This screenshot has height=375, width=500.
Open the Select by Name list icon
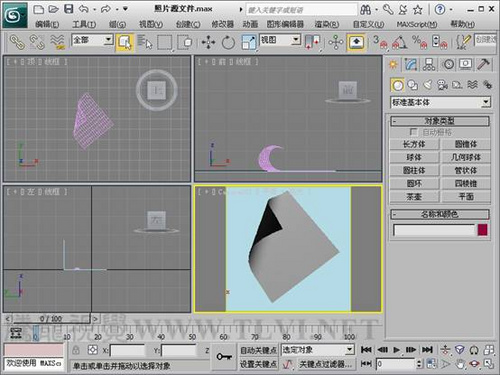tap(145, 42)
